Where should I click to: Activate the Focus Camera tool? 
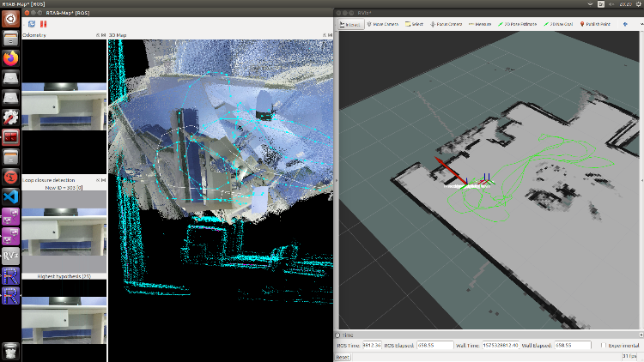pyautogui.click(x=447, y=24)
